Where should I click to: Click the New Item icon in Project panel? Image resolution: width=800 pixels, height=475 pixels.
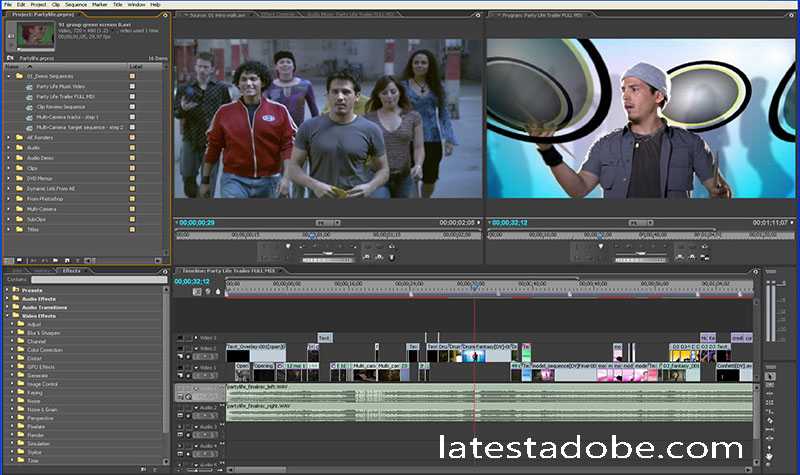point(65,260)
